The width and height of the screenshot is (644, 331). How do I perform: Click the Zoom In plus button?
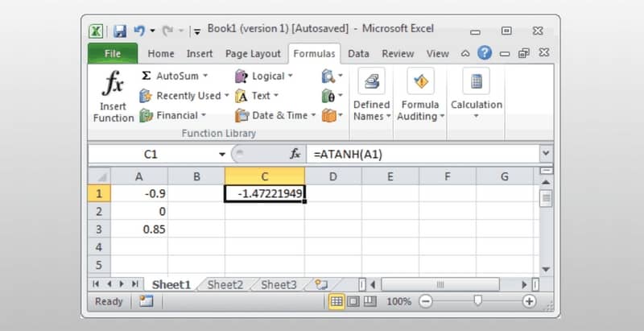coord(530,301)
